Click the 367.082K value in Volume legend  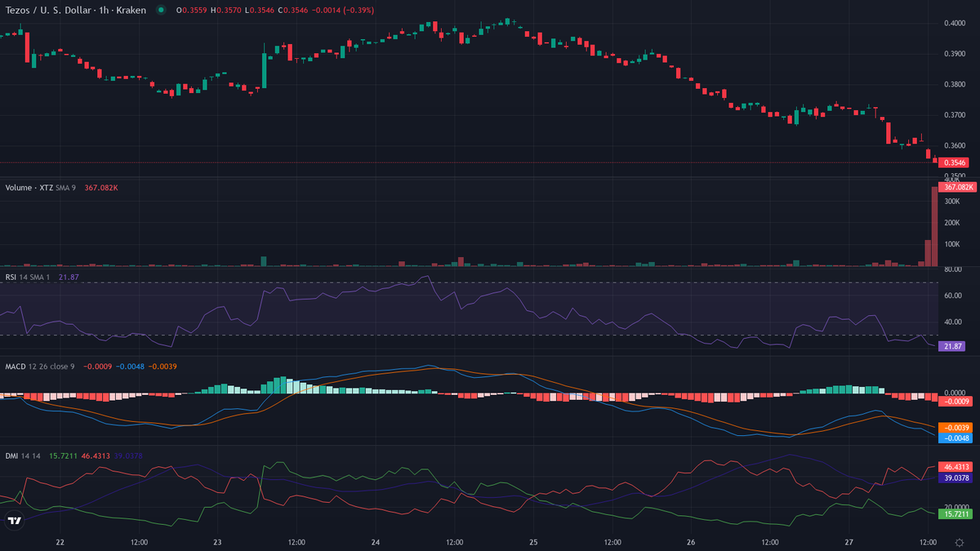click(101, 188)
